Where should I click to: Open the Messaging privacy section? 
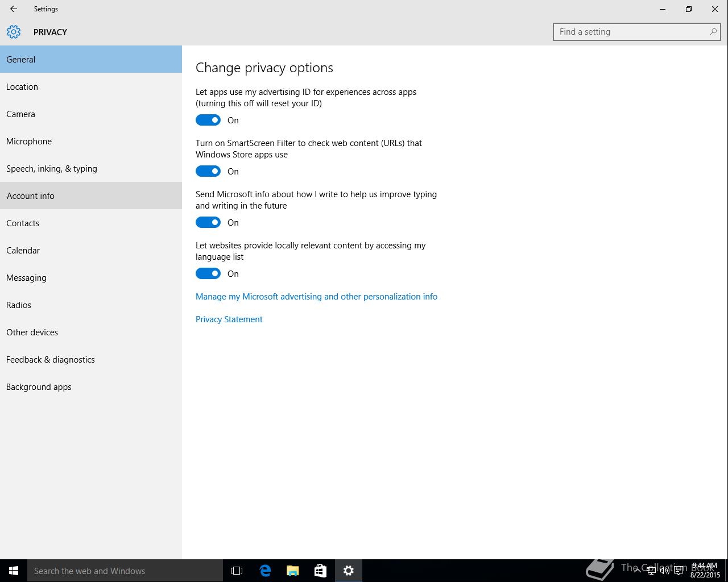[x=91, y=277]
